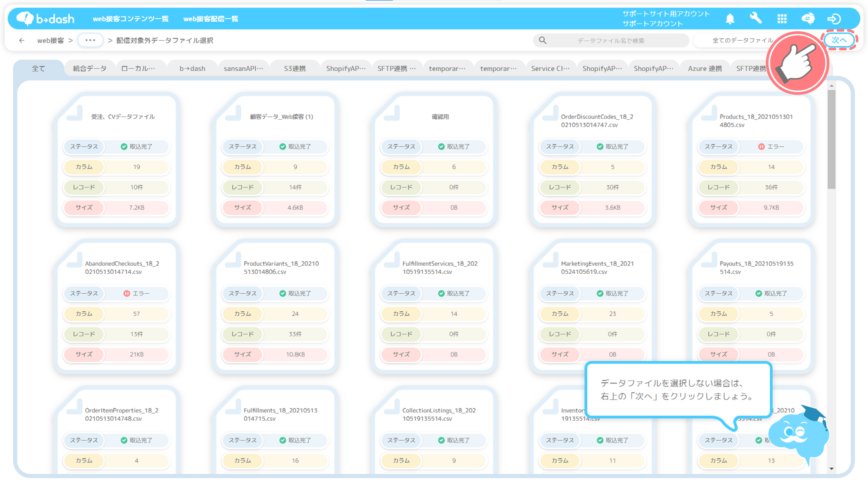Click the 7.2KB size value
The height and width of the screenshot is (488, 868).
click(x=137, y=208)
